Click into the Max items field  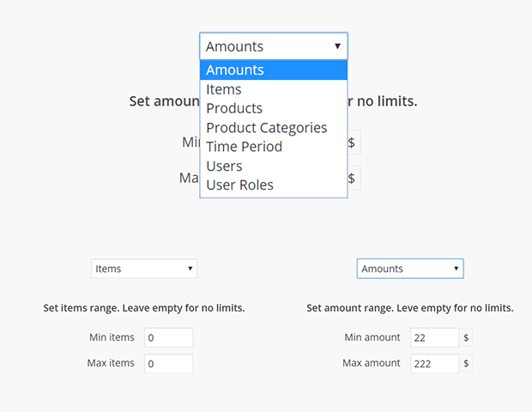pyautogui.click(x=168, y=364)
